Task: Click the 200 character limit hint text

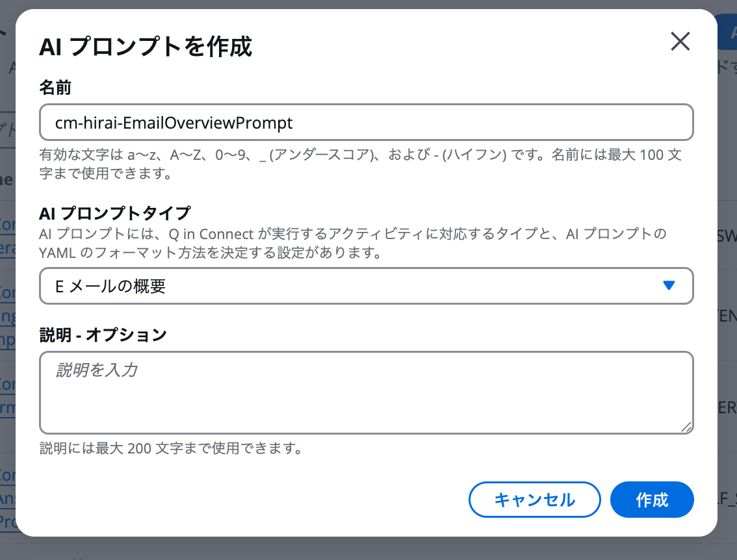Action: coord(170,448)
